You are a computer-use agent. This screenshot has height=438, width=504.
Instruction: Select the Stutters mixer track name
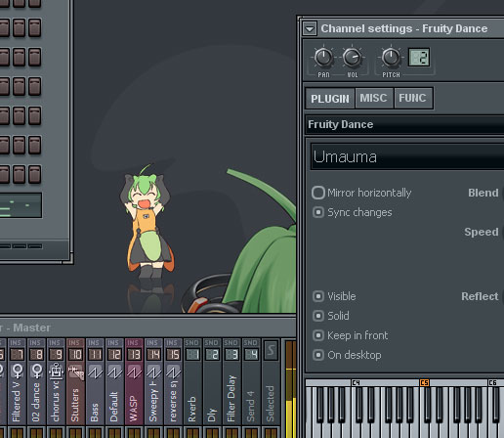[75, 405]
